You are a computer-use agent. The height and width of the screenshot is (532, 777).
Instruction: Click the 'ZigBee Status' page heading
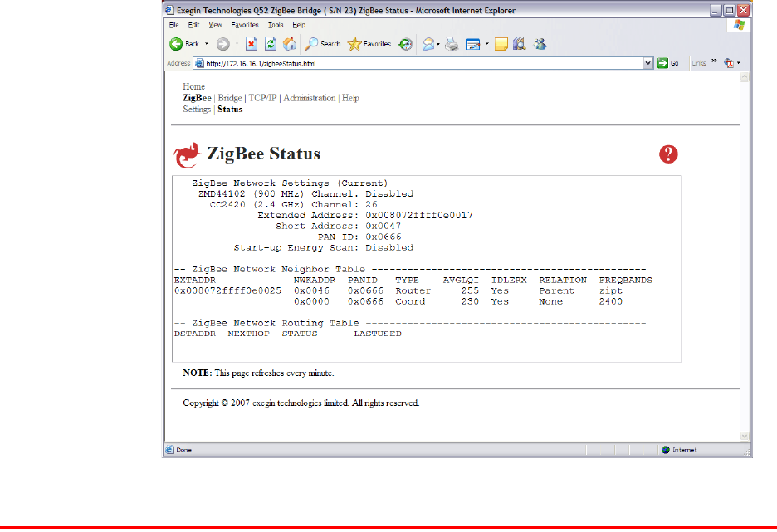[x=264, y=154]
